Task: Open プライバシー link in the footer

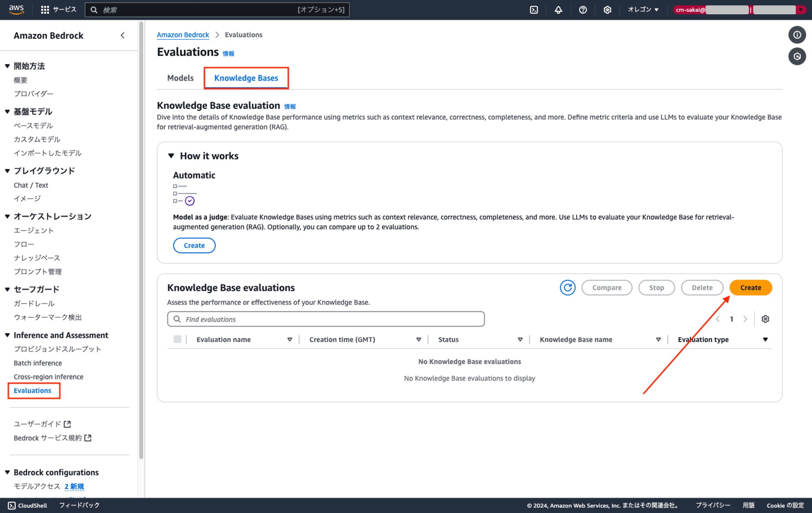Action: click(x=713, y=505)
